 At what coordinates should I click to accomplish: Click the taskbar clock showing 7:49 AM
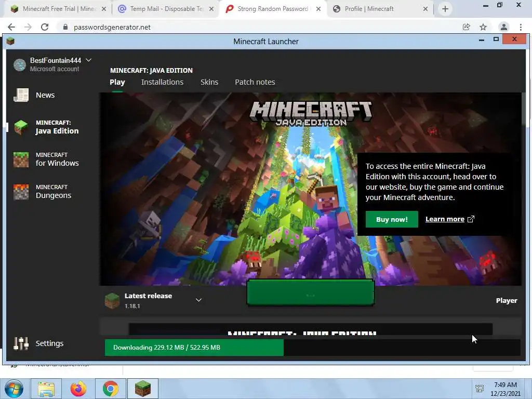click(x=505, y=389)
